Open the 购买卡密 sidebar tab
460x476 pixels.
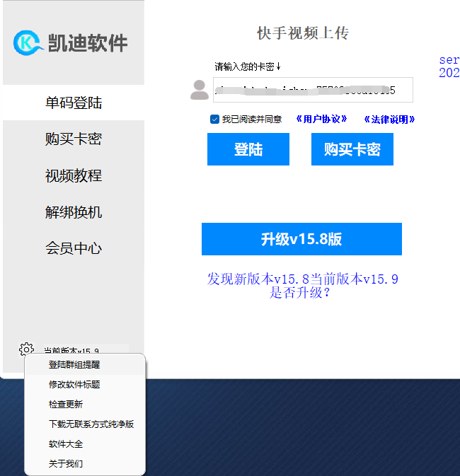click(x=74, y=139)
